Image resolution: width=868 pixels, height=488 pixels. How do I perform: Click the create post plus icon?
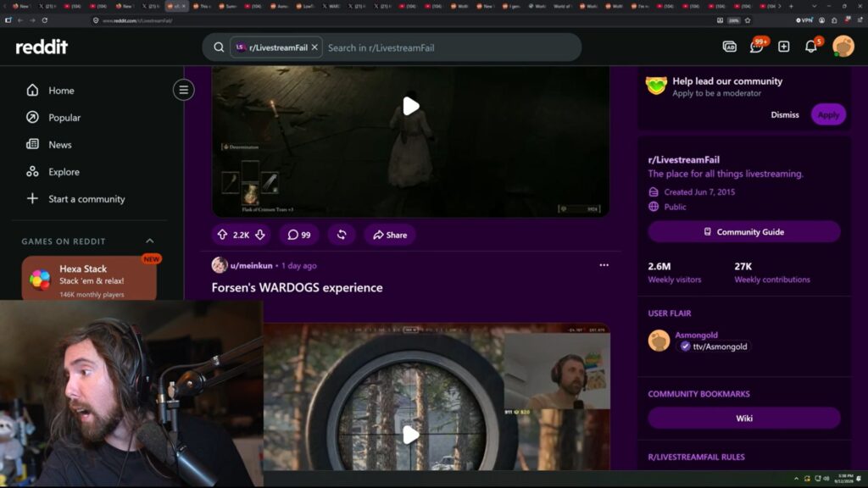(783, 47)
